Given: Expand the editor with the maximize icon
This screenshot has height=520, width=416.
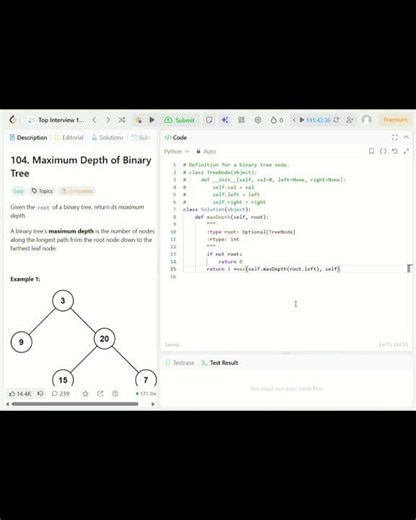Looking at the screenshot, I should [406, 151].
